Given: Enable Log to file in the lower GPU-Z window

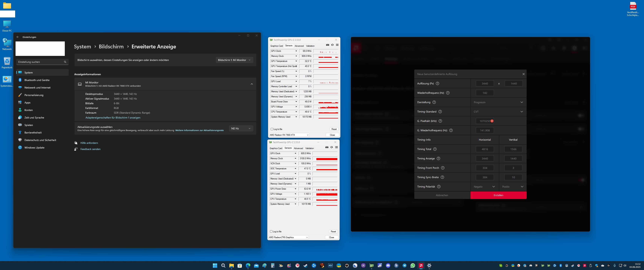Looking at the screenshot, I should (x=271, y=232).
